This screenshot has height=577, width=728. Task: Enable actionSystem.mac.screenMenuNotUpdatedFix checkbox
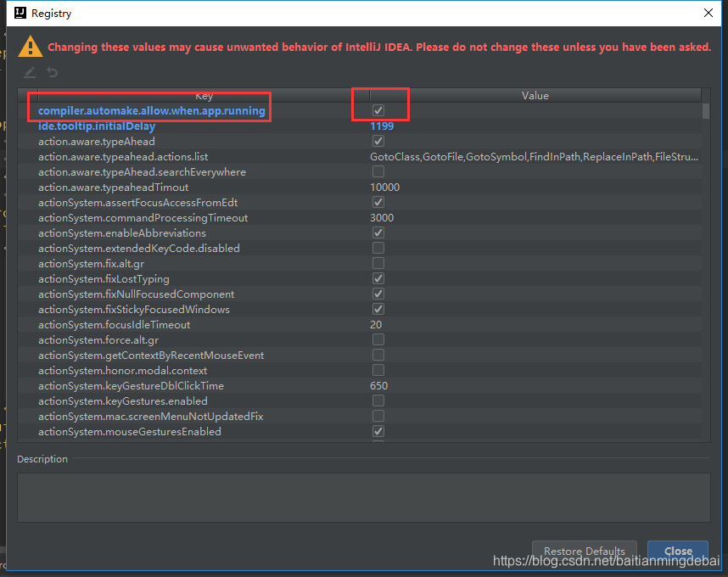point(378,417)
